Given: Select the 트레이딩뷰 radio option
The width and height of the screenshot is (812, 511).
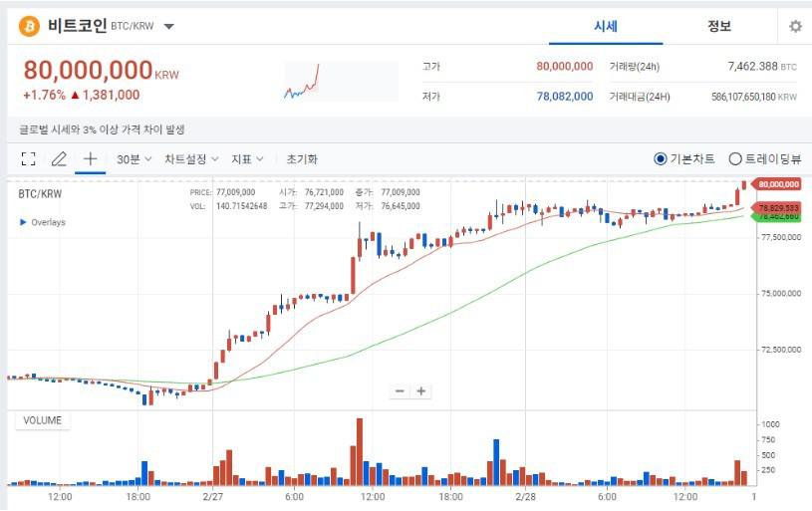Looking at the screenshot, I should click(x=735, y=159).
